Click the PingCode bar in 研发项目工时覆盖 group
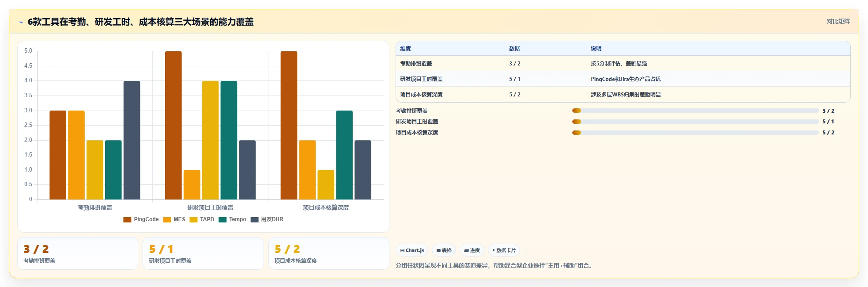The image size is (868, 287). click(174, 125)
